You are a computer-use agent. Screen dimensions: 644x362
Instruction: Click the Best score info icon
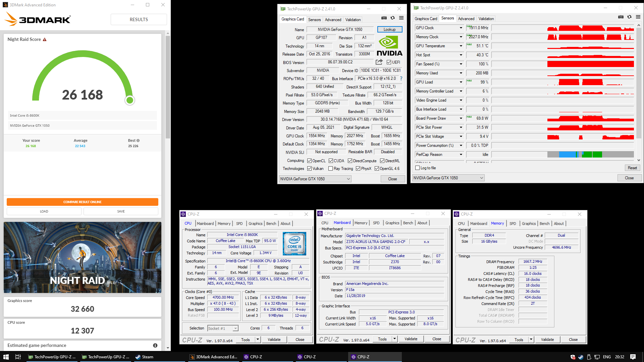pyautogui.click(x=138, y=141)
